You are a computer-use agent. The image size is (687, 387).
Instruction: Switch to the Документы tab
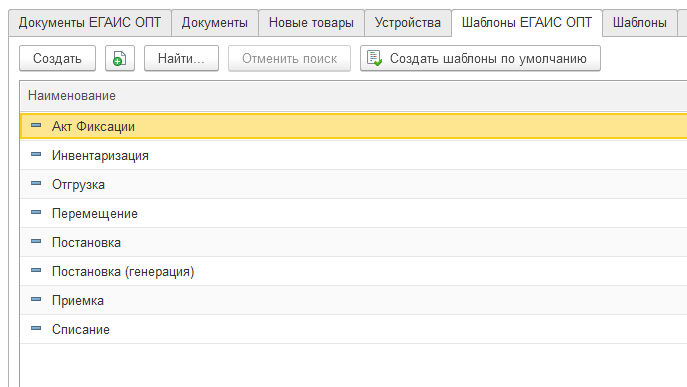tap(215, 23)
